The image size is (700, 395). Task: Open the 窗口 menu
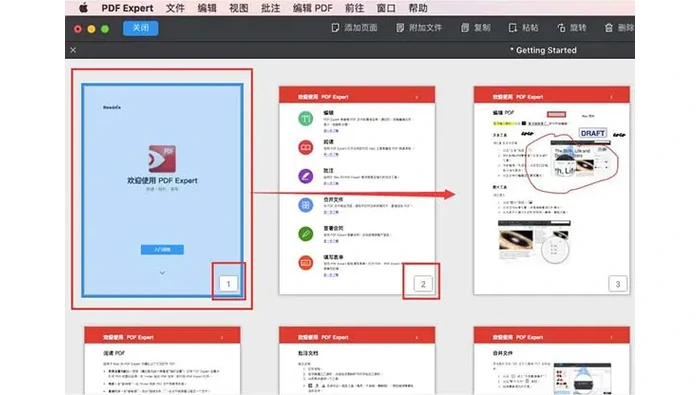pyautogui.click(x=386, y=8)
